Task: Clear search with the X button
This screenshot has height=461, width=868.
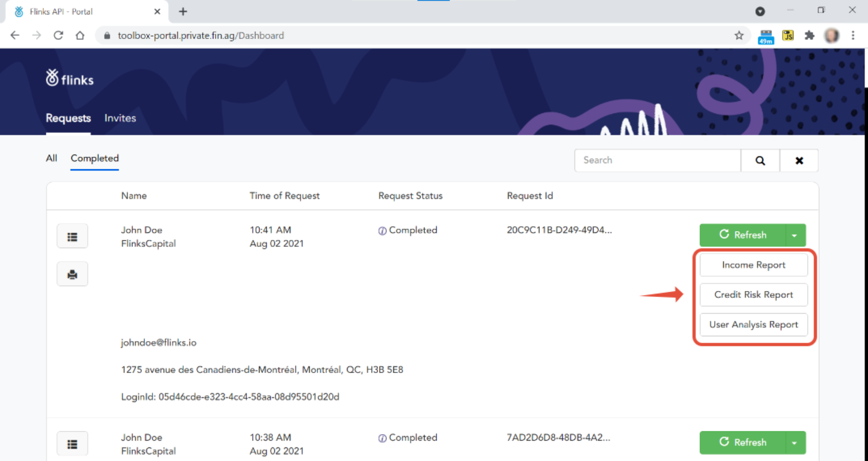Action: coord(799,160)
